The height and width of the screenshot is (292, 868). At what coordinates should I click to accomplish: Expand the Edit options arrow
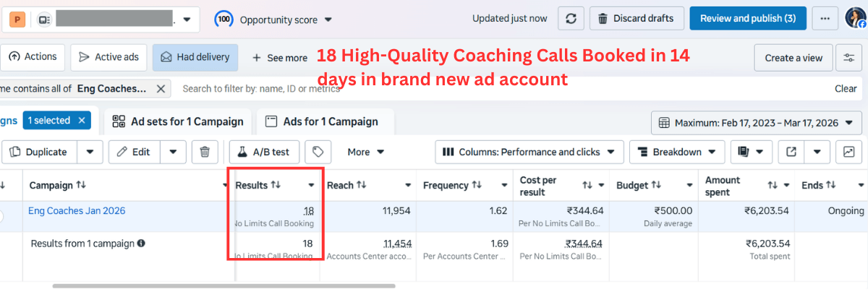(x=174, y=152)
